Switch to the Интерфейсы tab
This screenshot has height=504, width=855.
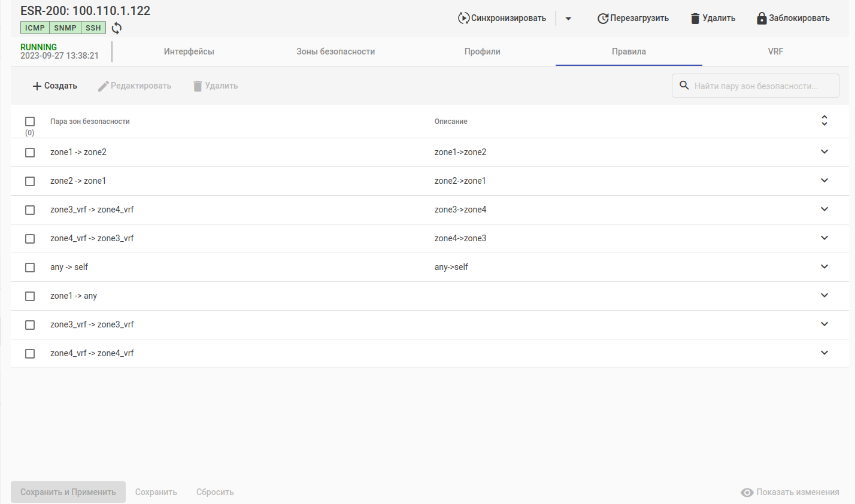click(x=189, y=51)
